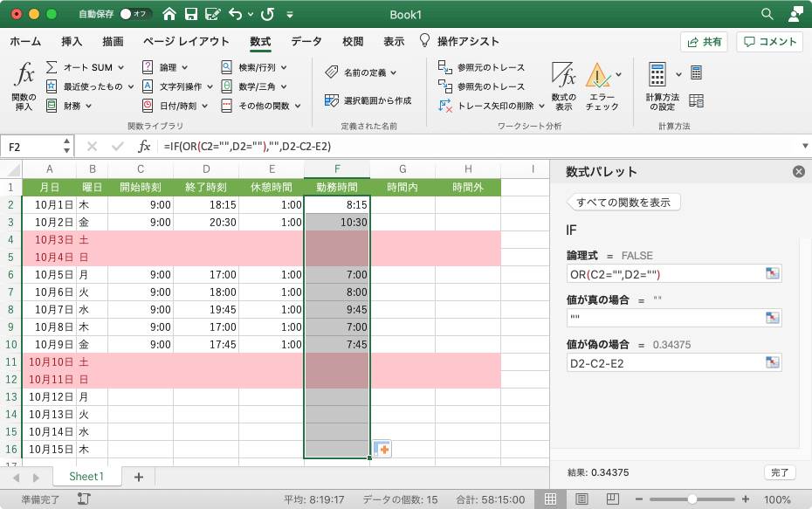Viewport: 812px width, 509px height.
Task: Click the Share (共有) button
Action: pos(704,42)
